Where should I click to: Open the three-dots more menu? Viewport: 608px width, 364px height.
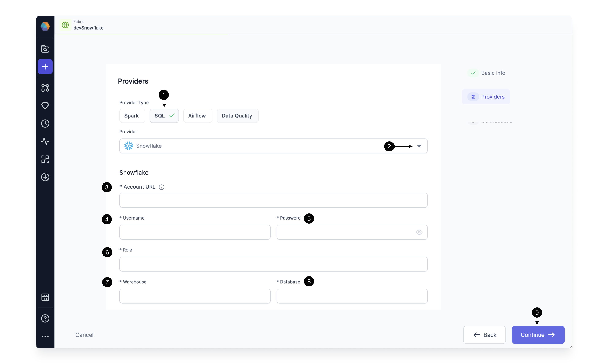[45, 336]
